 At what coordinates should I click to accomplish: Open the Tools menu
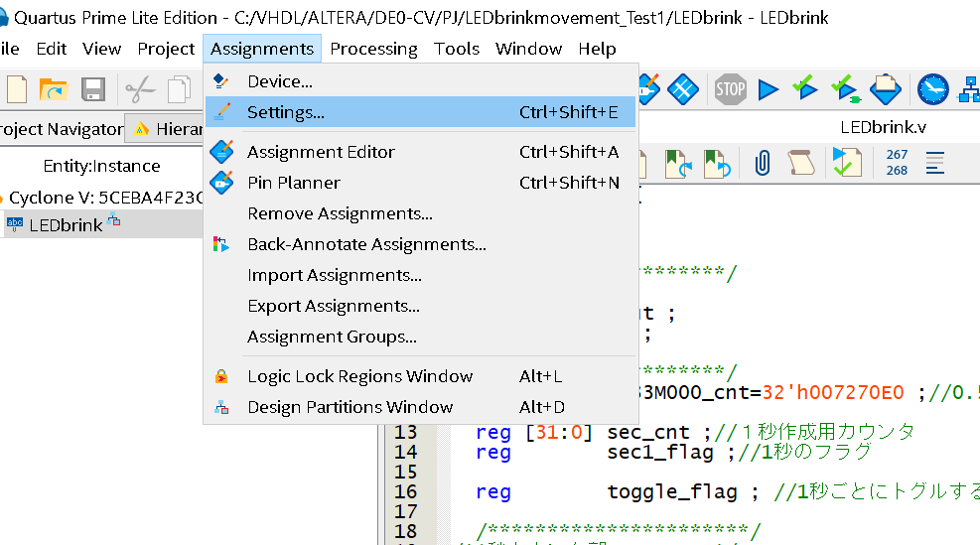[457, 49]
